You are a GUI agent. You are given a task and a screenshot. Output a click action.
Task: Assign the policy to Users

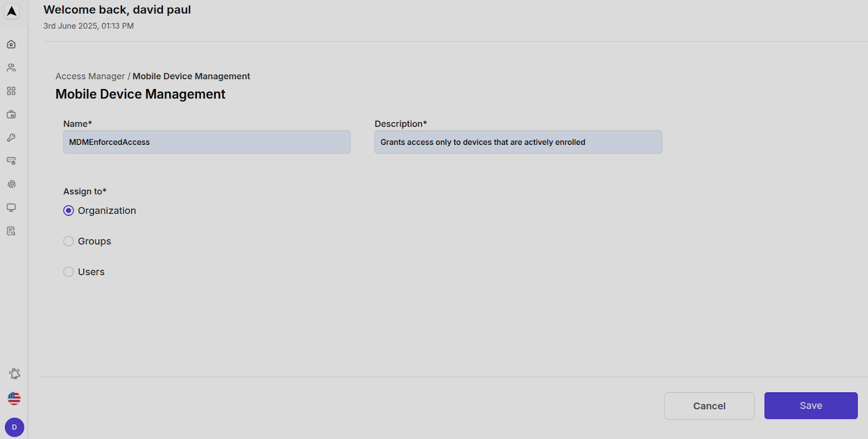click(68, 271)
